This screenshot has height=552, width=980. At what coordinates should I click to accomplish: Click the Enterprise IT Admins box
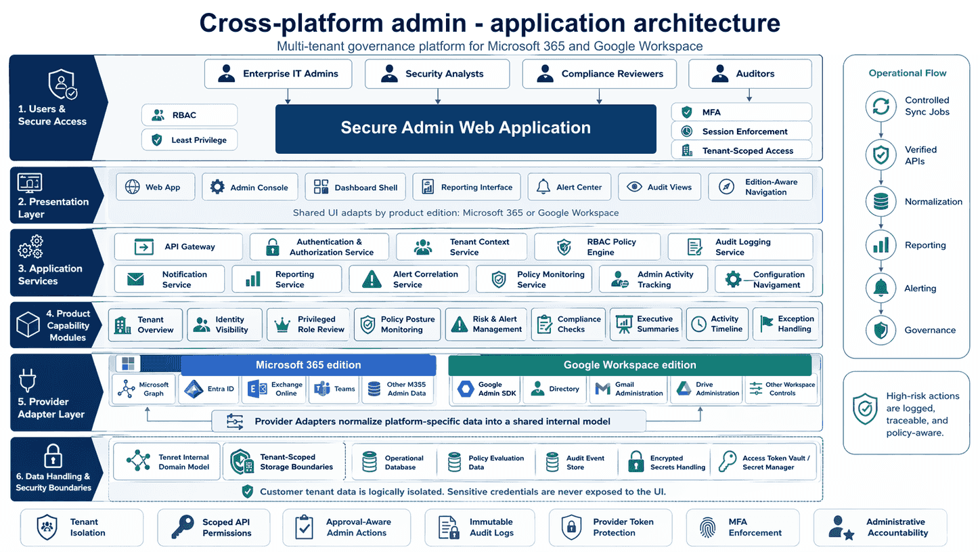pyautogui.click(x=278, y=74)
